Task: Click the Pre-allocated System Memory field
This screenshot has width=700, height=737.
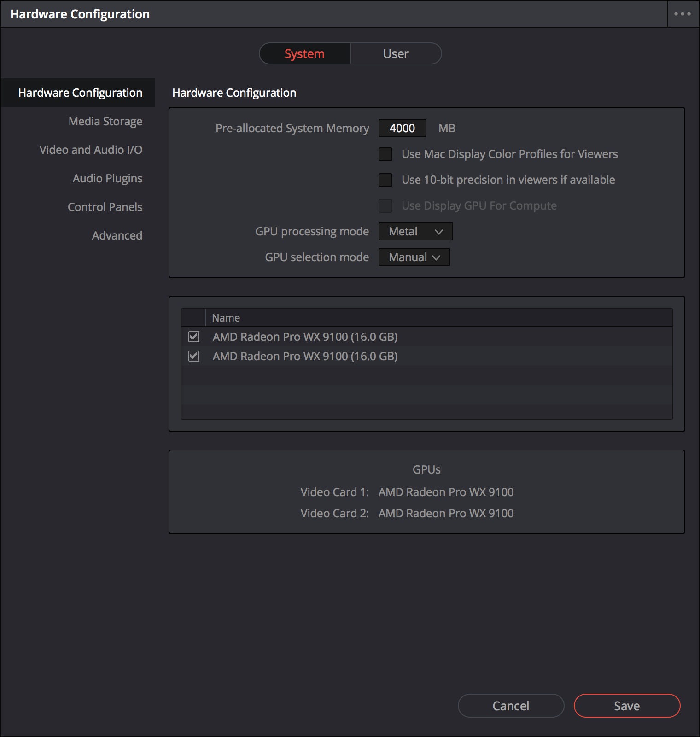Action: pyautogui.click(x=402, y=129)
